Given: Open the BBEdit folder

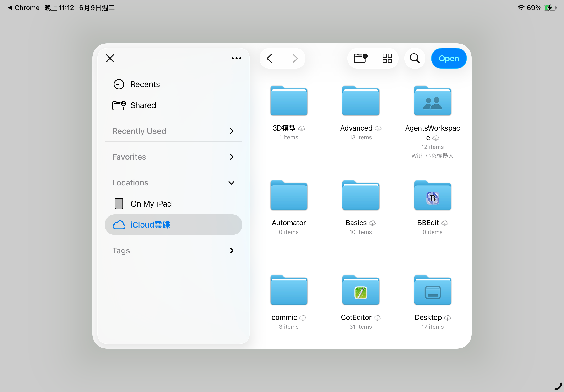Looking at the screenshot, I should click(x=432, y=195).
